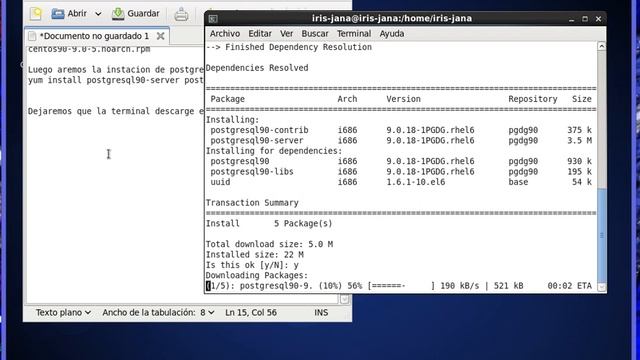Screen dimensions: 640x360
Task: Click the gedit line starting yum install postgresql90-server
Action: [x=116, y=80]
